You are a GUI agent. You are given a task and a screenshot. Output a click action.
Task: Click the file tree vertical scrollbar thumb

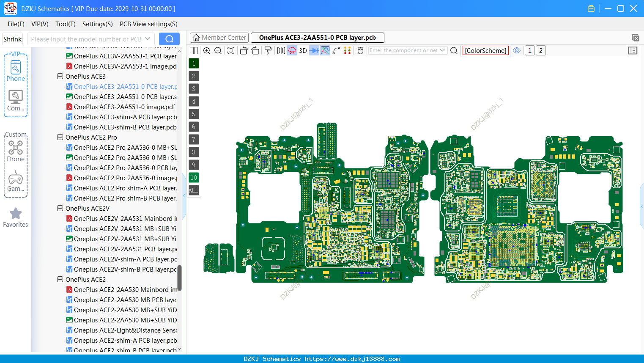click(x=179, y=278)
